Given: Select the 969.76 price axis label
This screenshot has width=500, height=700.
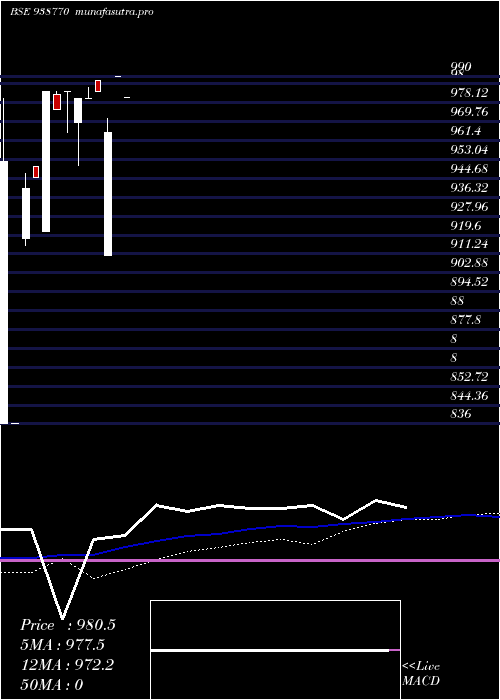Looking at the screenshot, I should pyautogui.click(x=469, y=112).
